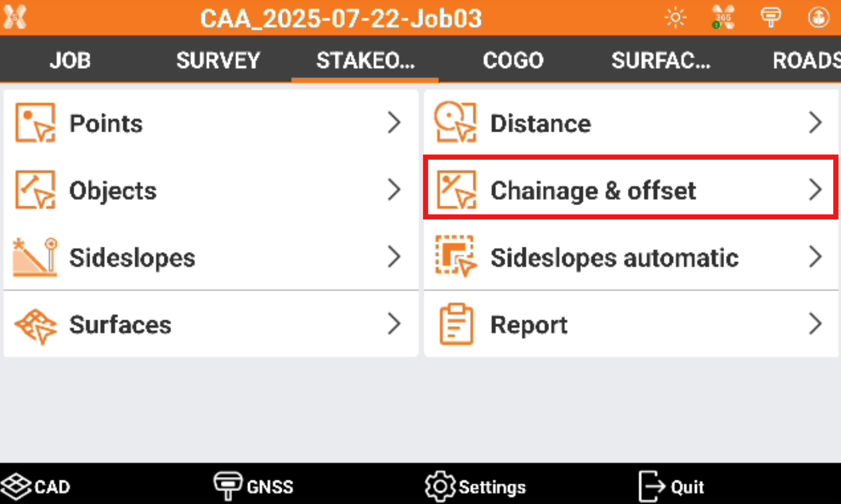Switch to the JOB tab

[70, 60]
